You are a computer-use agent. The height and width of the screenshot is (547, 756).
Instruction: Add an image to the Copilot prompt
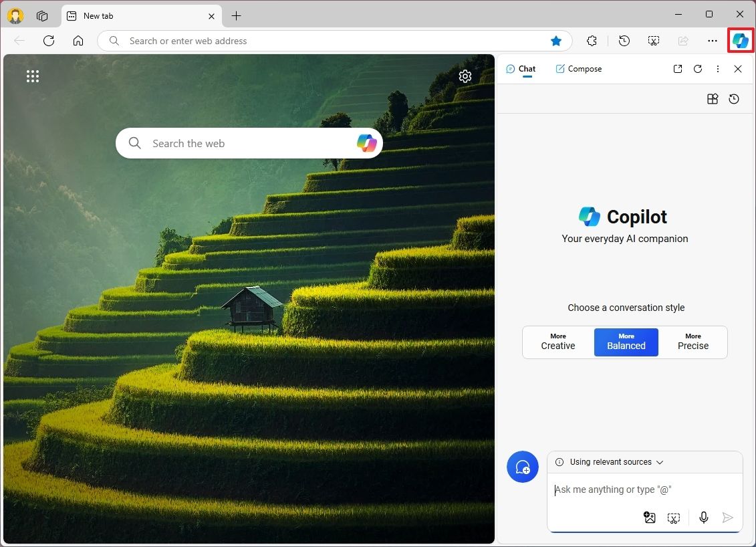click(649, 517)
